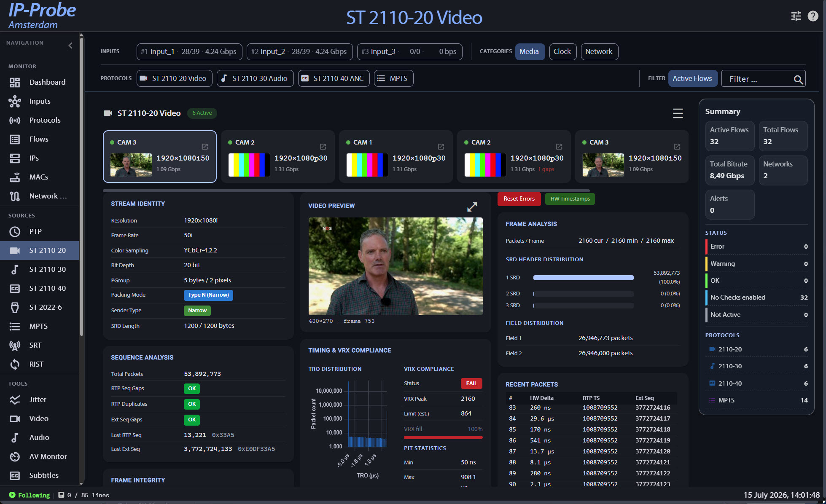Toggle the Active Flows filter
826x504 pixels.
point(692,78)
